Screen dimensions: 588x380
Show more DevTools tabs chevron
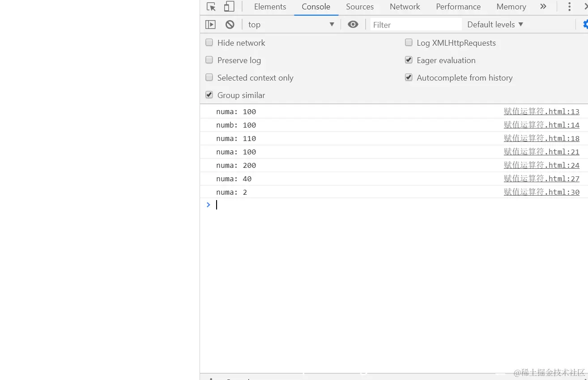[x=543, y=7]
